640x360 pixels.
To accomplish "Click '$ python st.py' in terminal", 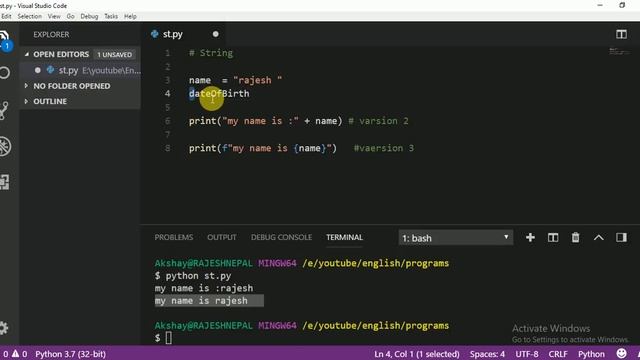I will [x=193, y=276].
